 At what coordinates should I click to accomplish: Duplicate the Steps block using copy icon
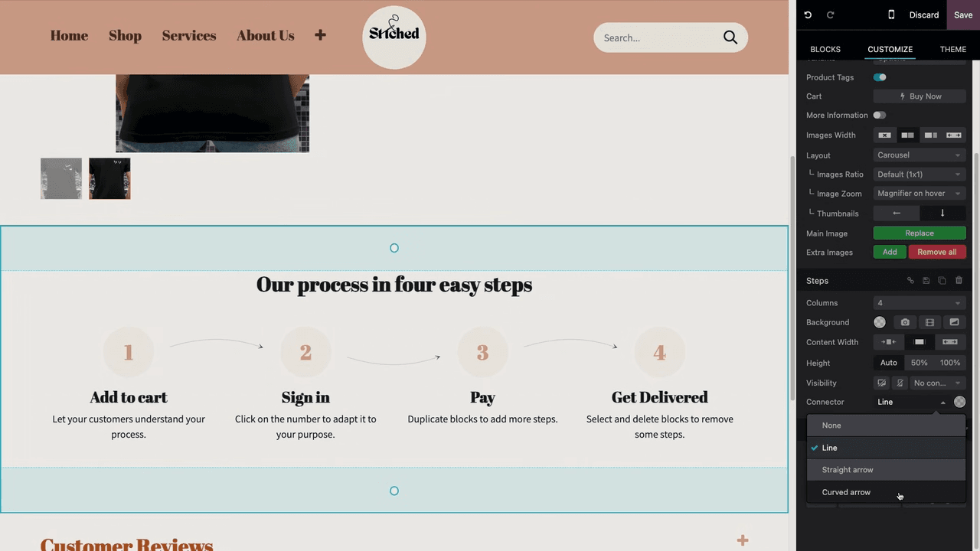coord(942,281)
